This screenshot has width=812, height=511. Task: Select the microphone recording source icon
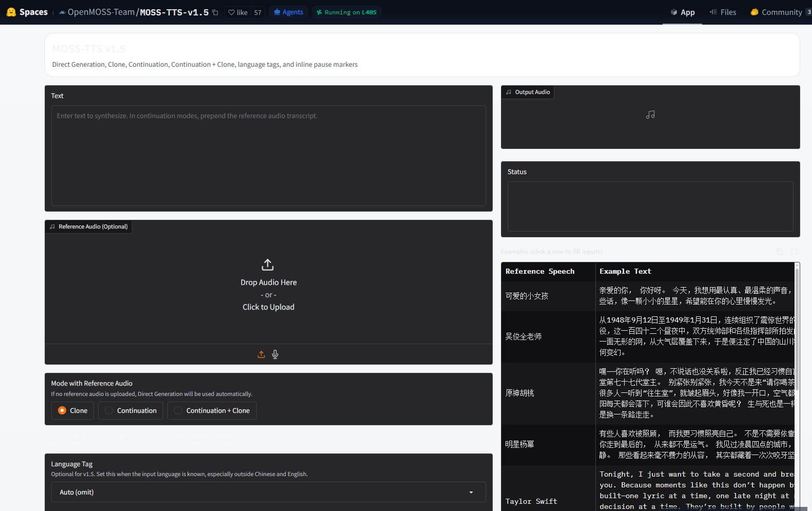[x=275, y=354]
